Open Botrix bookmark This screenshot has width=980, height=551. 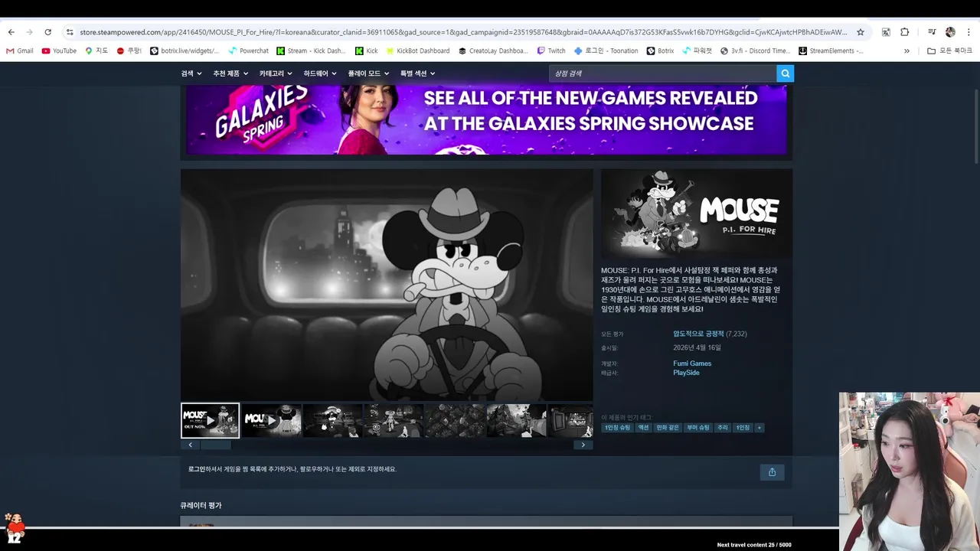pos(660,51)
